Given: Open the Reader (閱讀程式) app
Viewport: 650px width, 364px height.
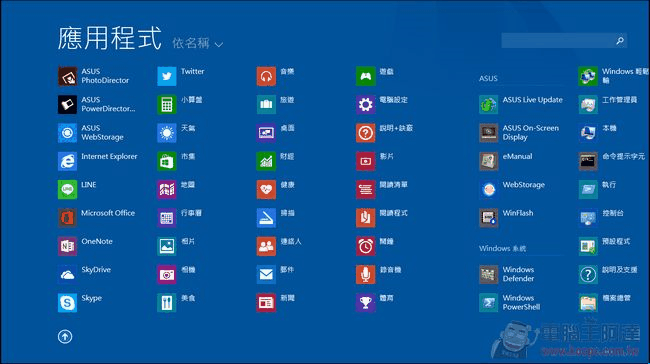Looking at the screenshot, I should (x=382, y=218).
